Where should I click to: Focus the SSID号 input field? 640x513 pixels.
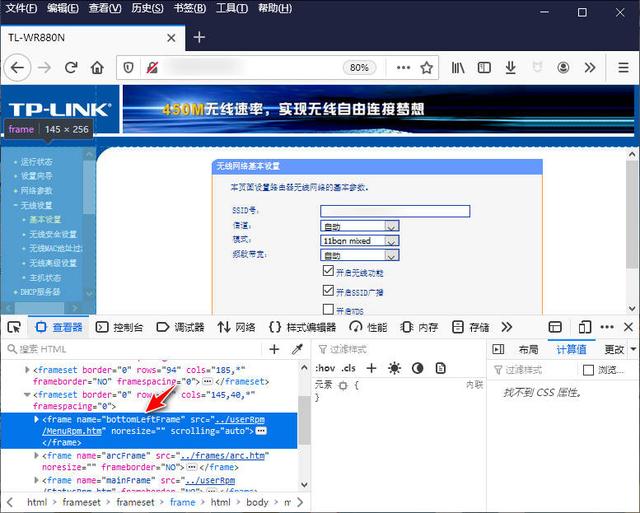click(395, 211)
